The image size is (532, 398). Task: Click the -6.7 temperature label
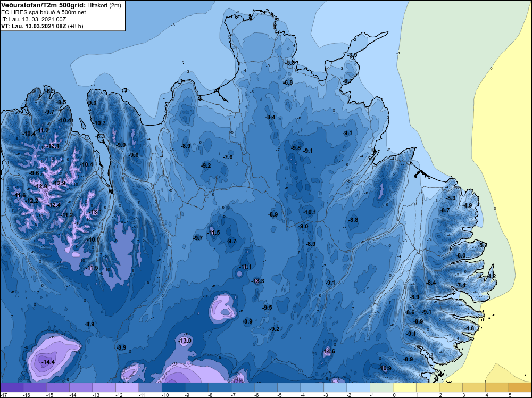347,81
